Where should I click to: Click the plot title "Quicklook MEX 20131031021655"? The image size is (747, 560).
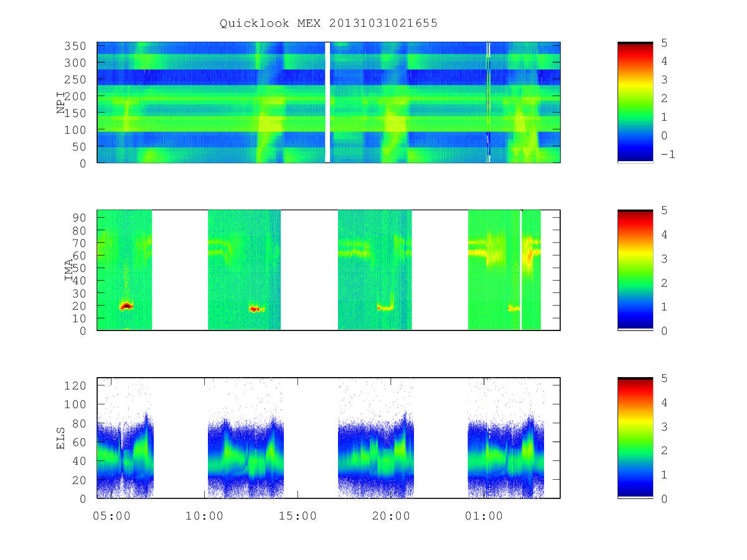click(329, 24)
